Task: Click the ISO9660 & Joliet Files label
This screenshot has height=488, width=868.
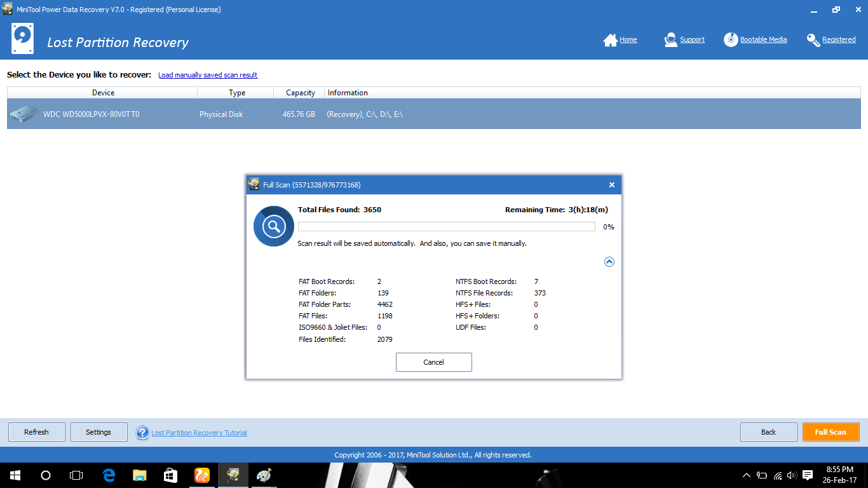Action: 333,327
